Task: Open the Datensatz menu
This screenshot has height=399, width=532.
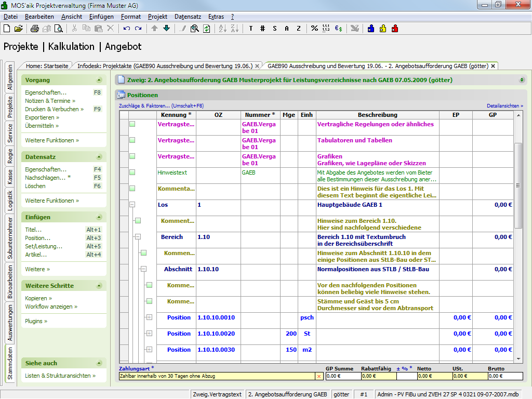Action: click(x=188, y=17)
